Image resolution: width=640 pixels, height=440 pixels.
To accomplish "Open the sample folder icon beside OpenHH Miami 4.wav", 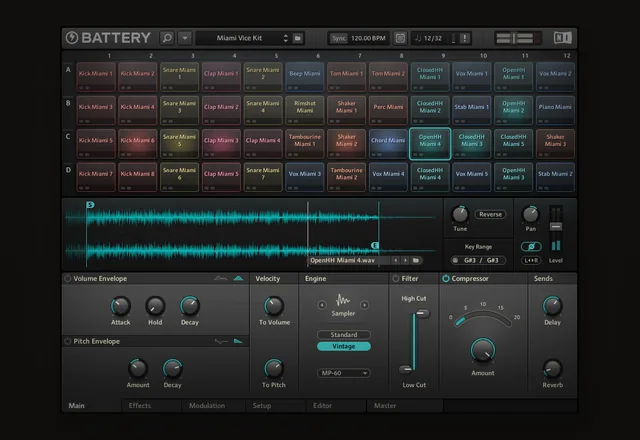I will pos(416,260).
